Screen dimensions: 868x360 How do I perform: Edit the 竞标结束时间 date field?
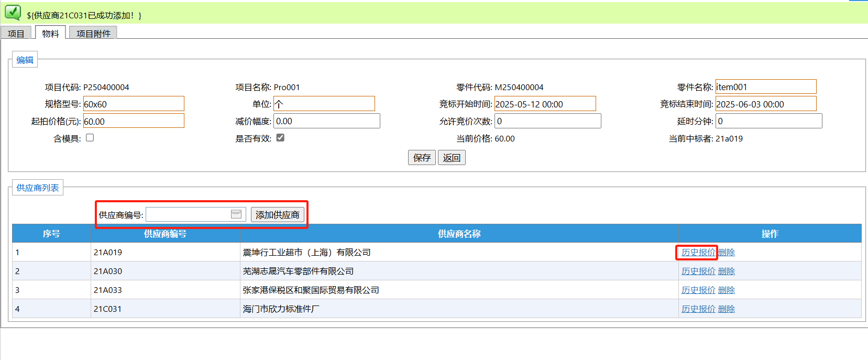(x=765, y=104)
